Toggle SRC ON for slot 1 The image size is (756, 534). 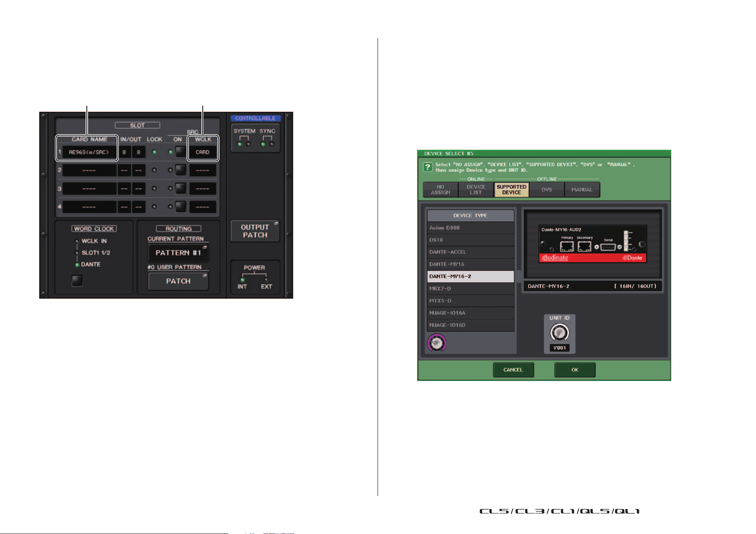[181, 152]
